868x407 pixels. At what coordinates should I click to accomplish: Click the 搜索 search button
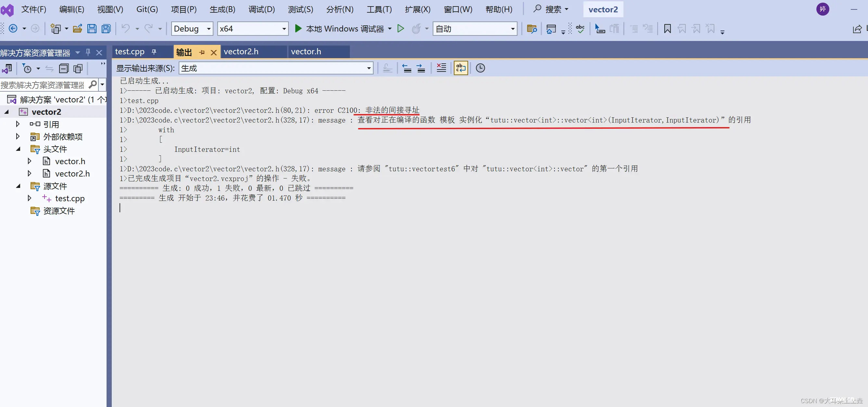point(551,9)
